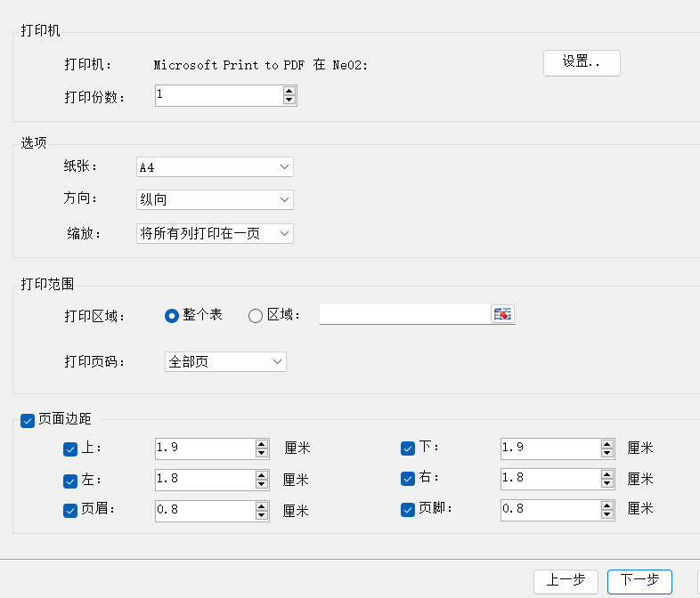Click the range selector icon next to 区域 field

point(503,314)
